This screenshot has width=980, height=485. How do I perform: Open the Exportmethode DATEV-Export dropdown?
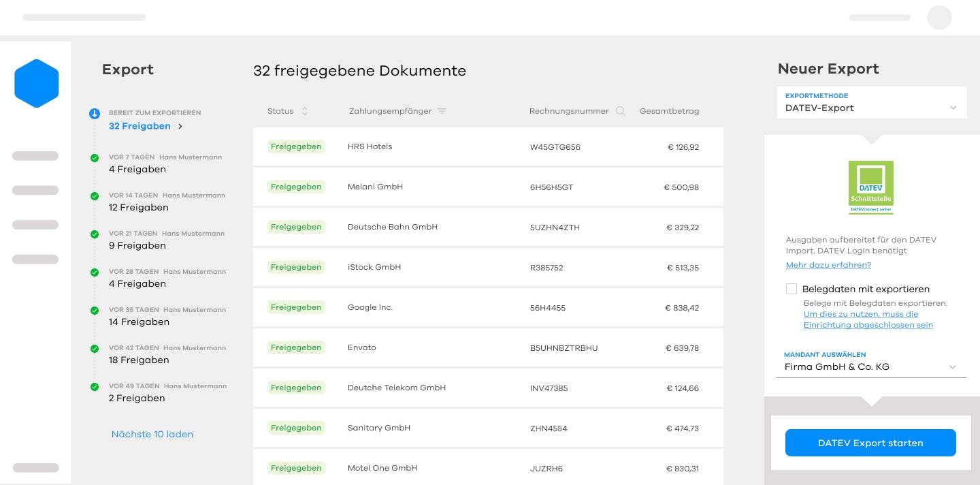(x=872, y=102)
